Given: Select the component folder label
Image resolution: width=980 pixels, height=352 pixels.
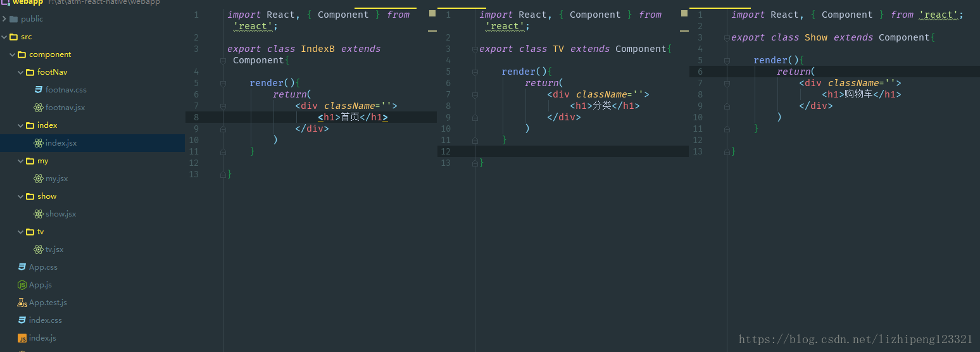Looking at the screenshot, I should [50, 54].
